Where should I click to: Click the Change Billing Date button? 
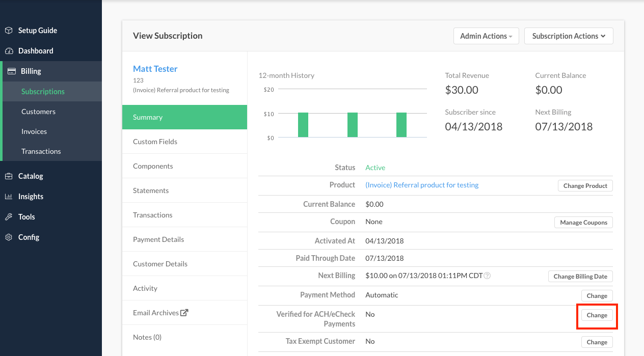(580, 277)
